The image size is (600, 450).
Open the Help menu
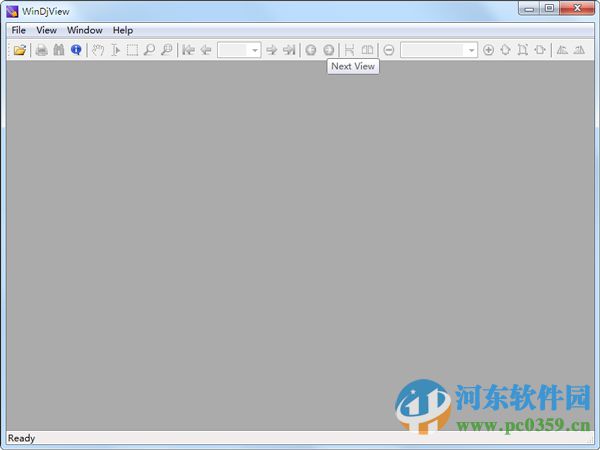[123, 30]
